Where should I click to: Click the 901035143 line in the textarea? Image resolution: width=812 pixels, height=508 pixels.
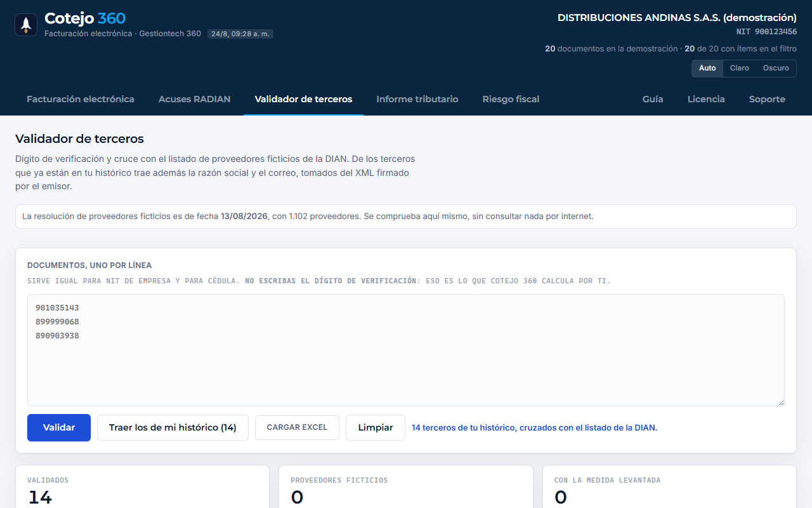click(x=57, y=308)
